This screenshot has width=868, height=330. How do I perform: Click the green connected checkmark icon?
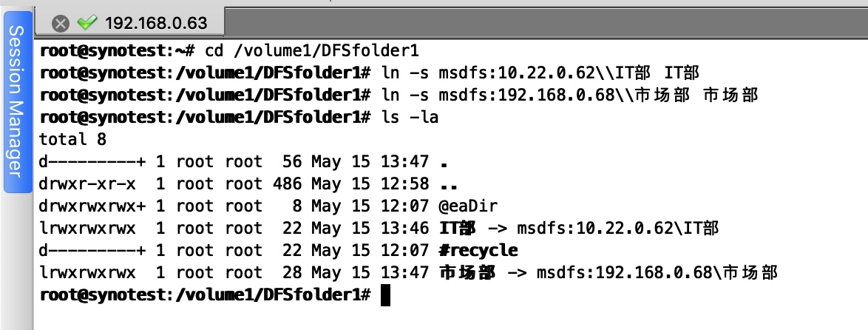[x=87, y=23]
